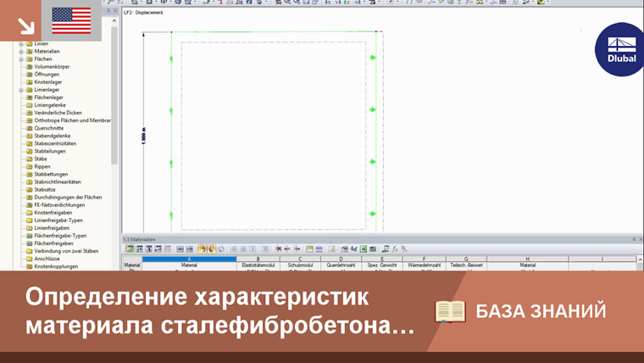Click the Teilsich.-Beiwert column heading

point(466,265)
